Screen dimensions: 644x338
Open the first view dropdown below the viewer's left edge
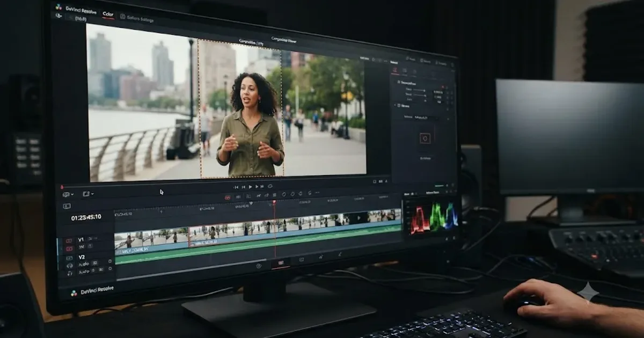pyautogui.click(x=68, y=194)
